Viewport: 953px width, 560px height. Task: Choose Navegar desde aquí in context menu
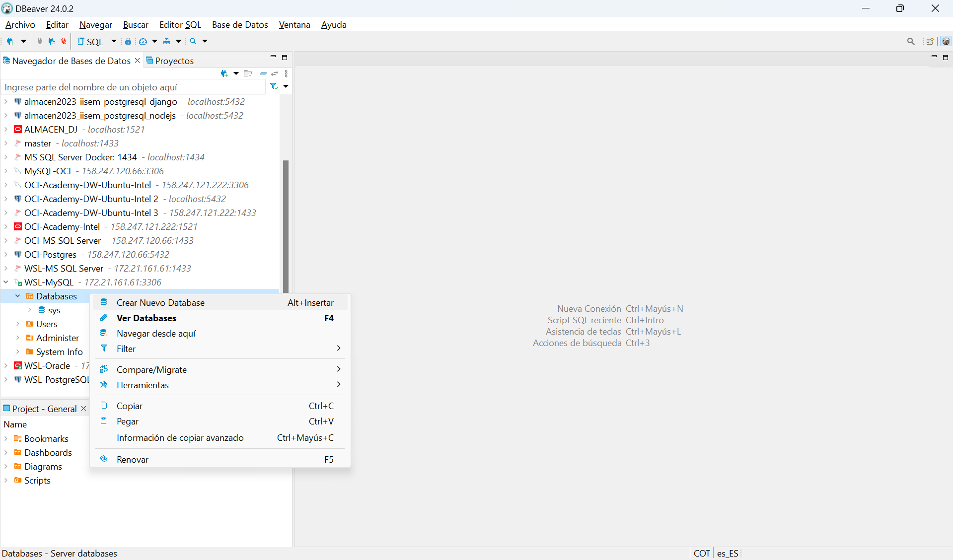tap(220, 333)
